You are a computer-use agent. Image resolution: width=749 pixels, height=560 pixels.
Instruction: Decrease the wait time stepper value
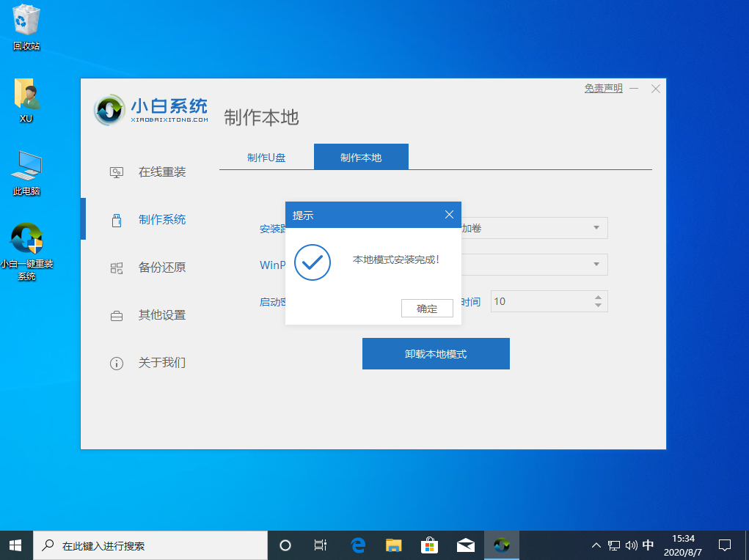[598, 305]
